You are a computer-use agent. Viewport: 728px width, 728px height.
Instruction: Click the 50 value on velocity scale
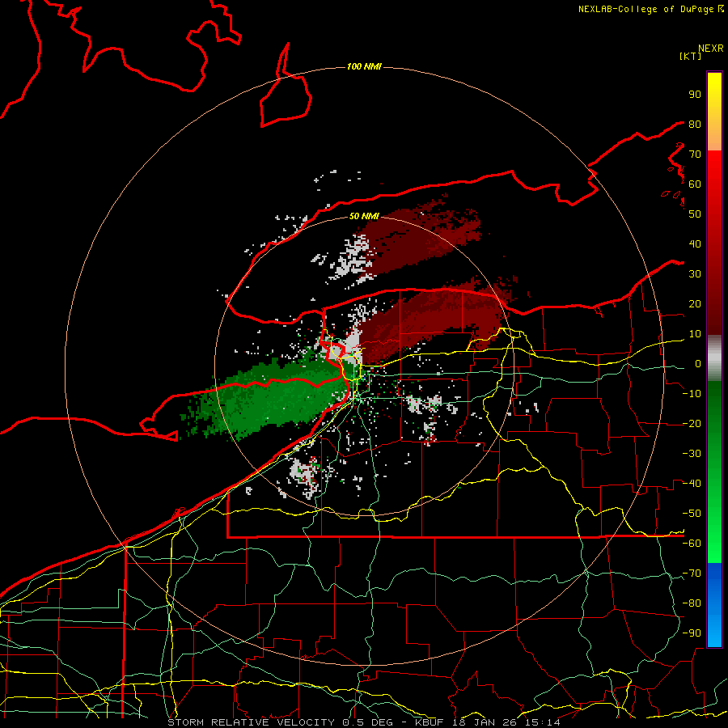[x=695, y=214]
